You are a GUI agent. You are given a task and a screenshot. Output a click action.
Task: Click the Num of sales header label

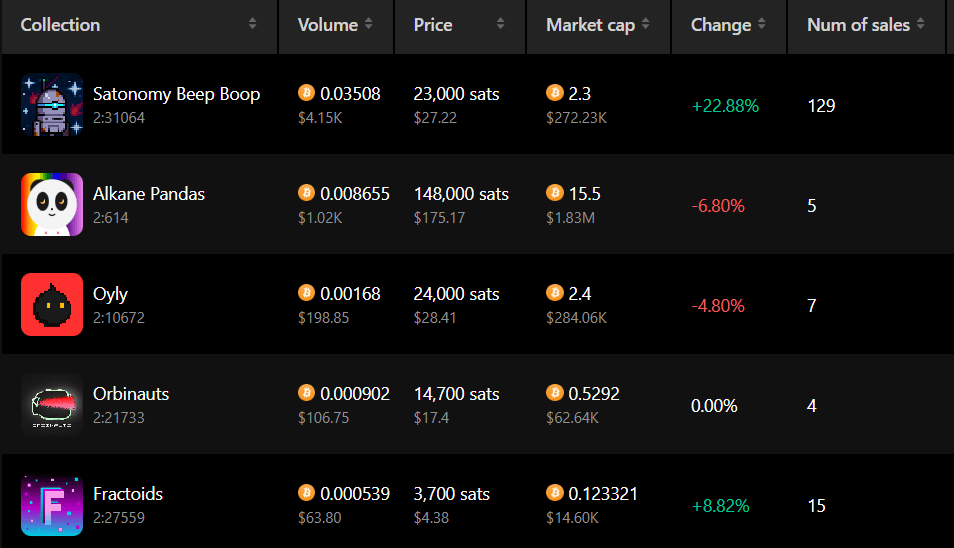tap(858, 25)
